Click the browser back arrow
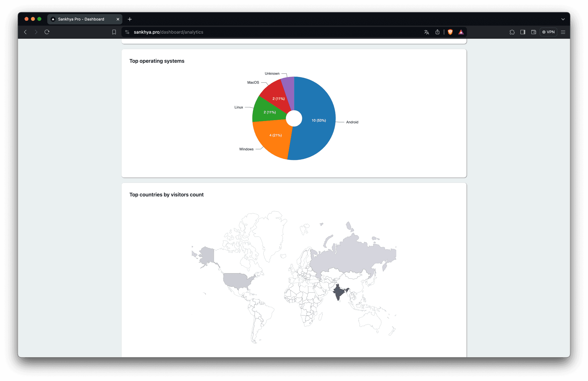Viewport: 588px width, 381px height. (25, 32)
